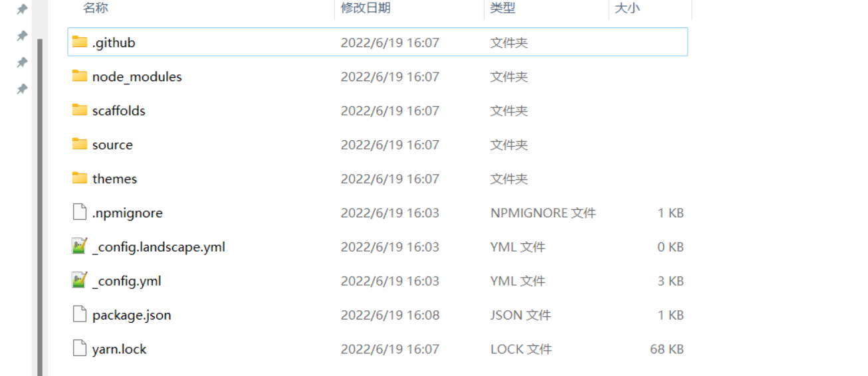868x376 pixels.
Task: Select the _config.landscape.yml file icon
Action: pyautogui.click(x=80, y=246)
